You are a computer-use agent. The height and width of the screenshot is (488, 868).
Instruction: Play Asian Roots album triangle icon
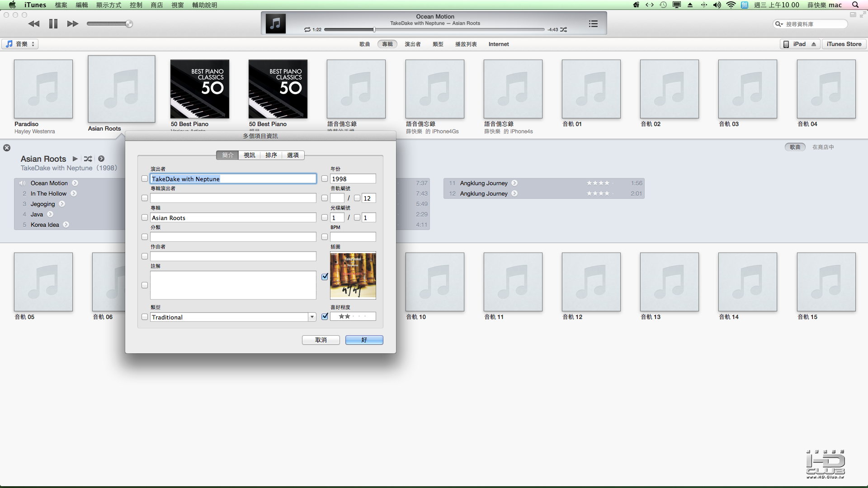tap(75, 159)
